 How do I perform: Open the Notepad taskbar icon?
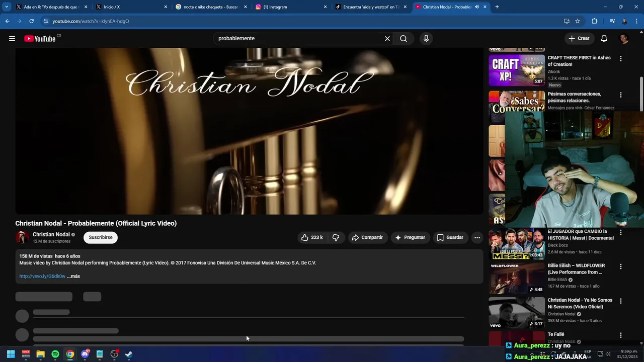(100, 354)
